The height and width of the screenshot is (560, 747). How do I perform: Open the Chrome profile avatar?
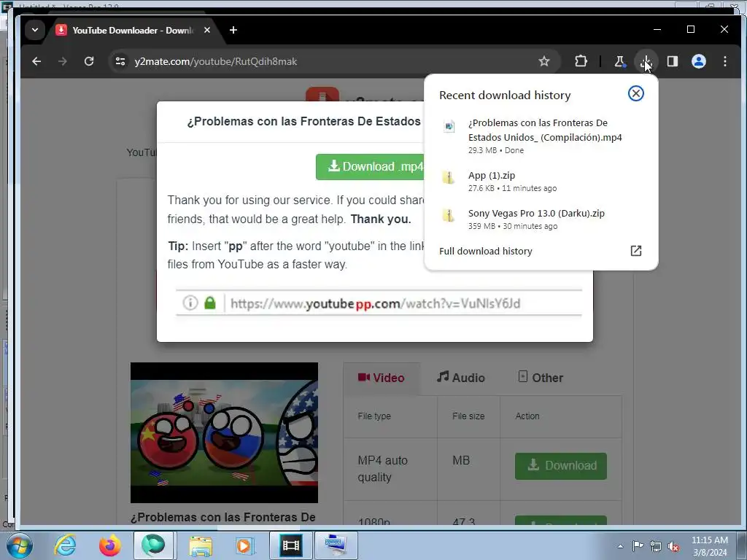click(x=698, y=61)
